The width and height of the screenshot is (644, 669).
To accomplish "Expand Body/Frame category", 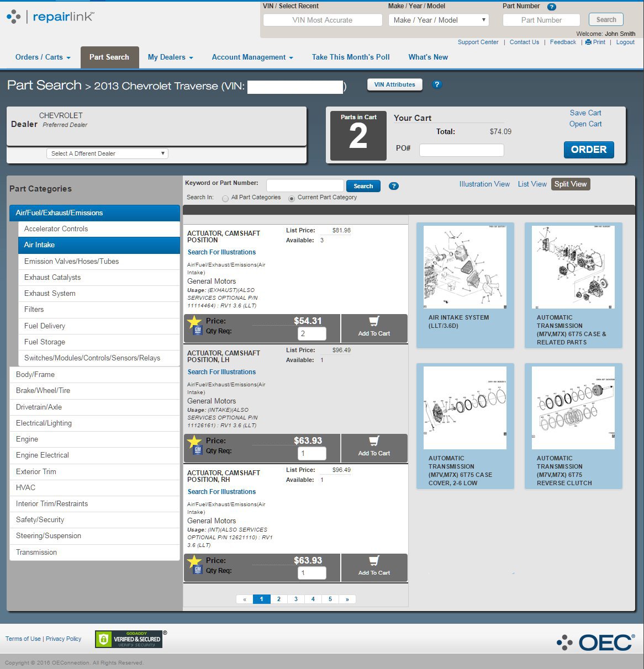I will (x=95, y=374).
